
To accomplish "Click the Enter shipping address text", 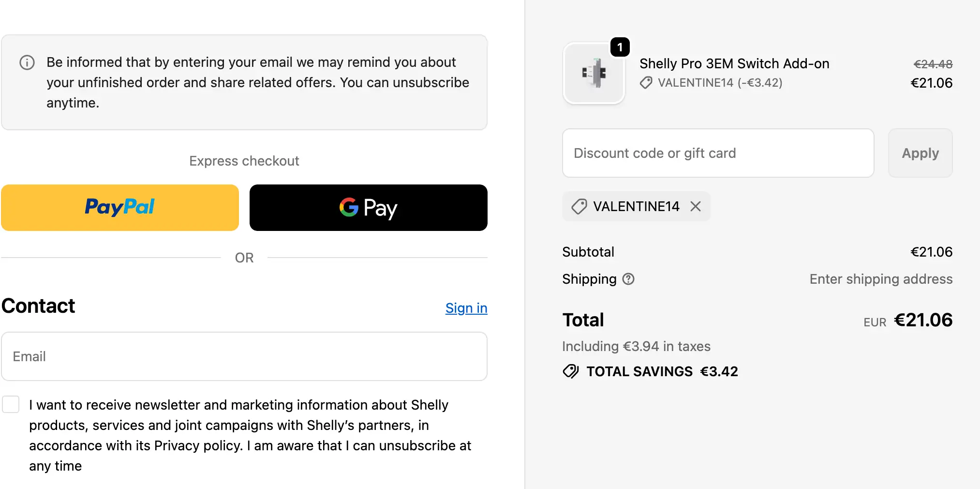I will [x=881, y=279].
